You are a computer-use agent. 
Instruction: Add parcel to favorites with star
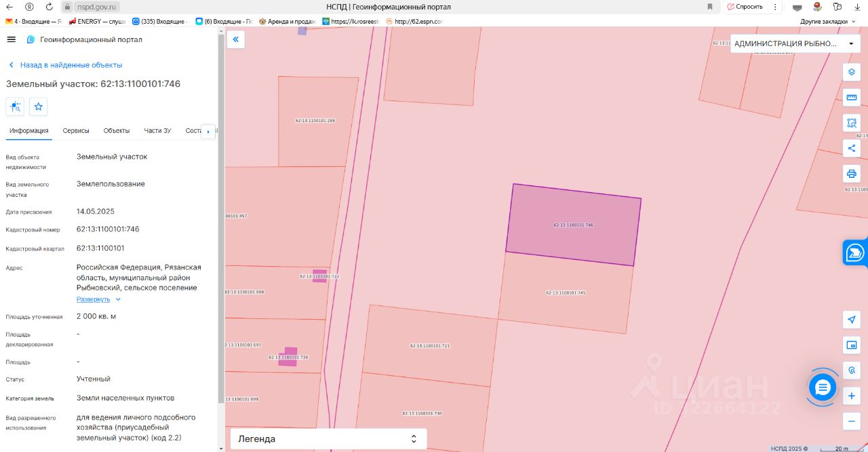pos(39,107)
